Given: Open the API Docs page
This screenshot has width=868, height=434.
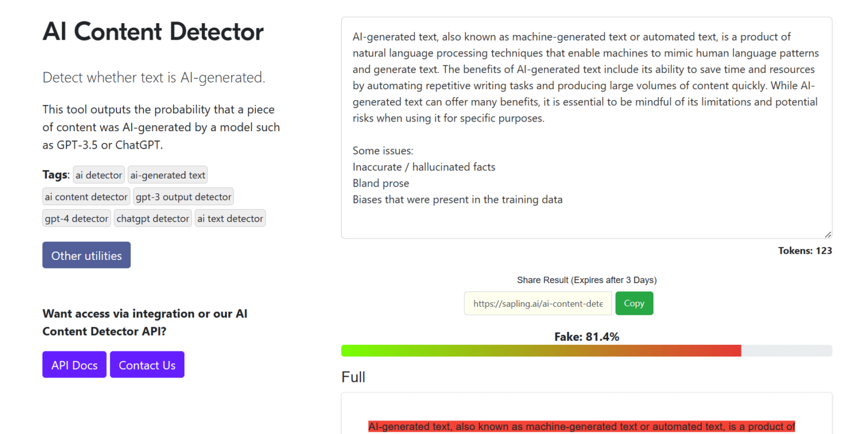Looking at the screenshot, I should pos(74,364).
